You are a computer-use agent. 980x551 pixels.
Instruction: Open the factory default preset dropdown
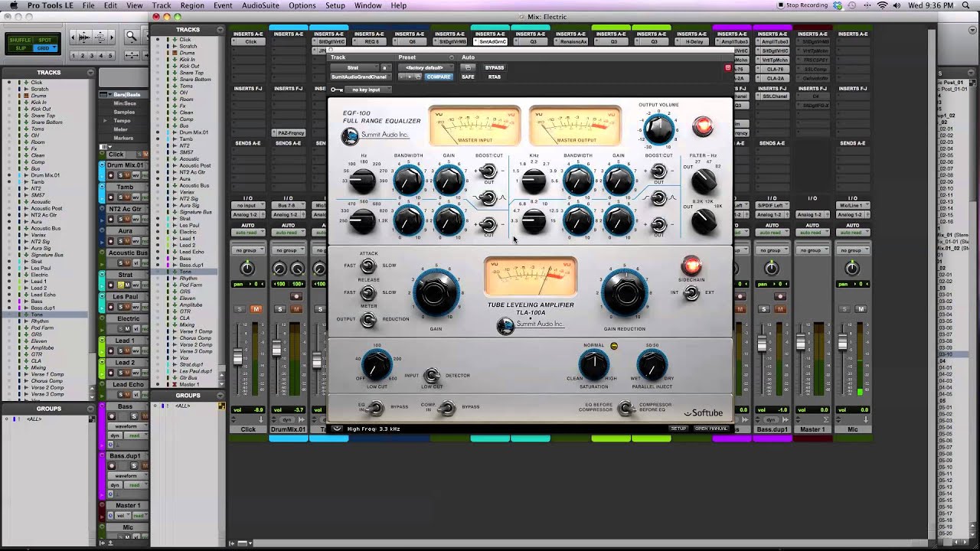click(426, 67)
